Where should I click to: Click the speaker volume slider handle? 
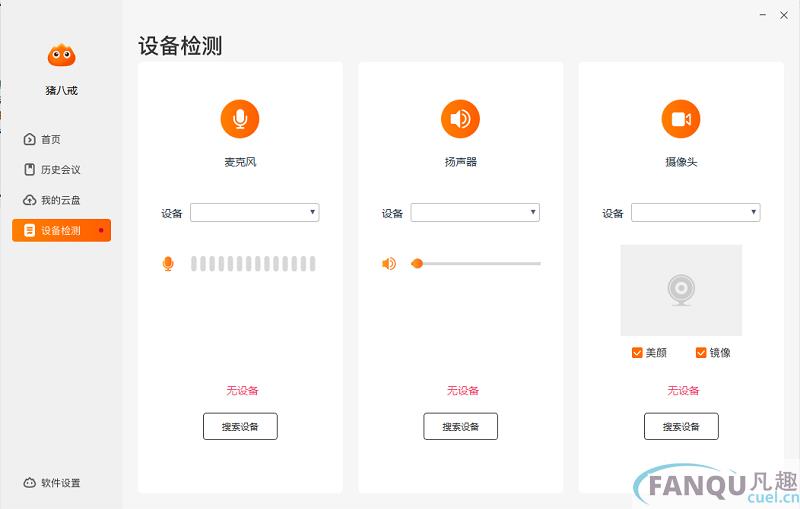pos(417,264)
